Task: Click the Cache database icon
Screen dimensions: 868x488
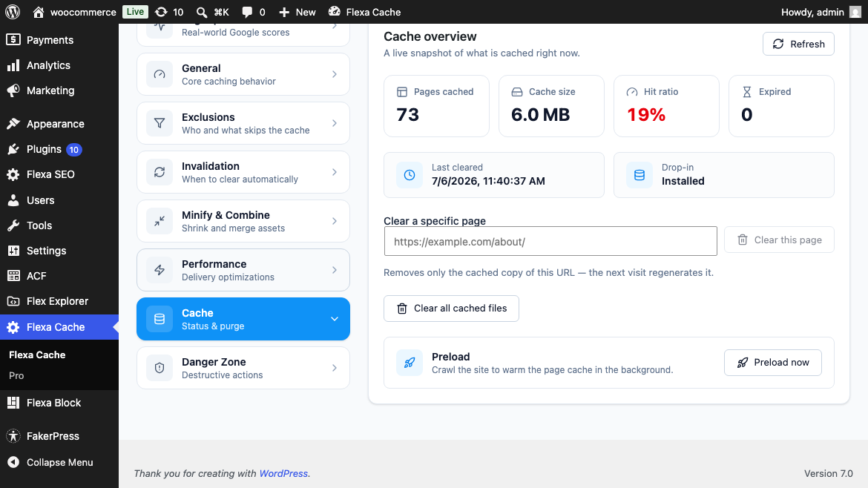Action: click(160, 319)
